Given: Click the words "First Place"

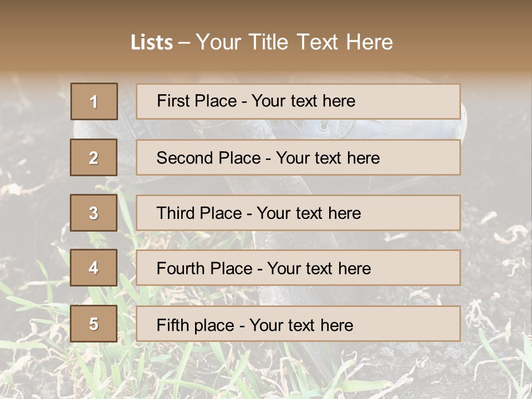Looking at the screenshot, I should coord(197,101).
